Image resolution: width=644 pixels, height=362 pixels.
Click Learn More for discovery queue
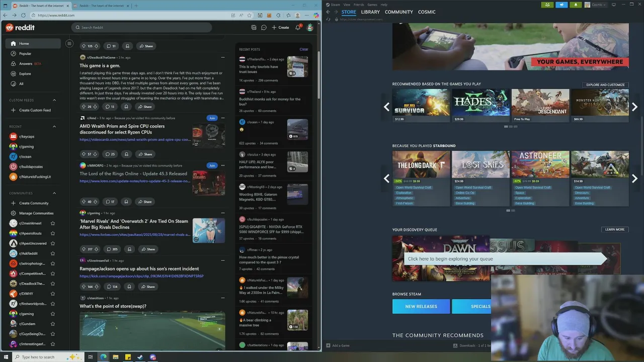click(615, 229)
